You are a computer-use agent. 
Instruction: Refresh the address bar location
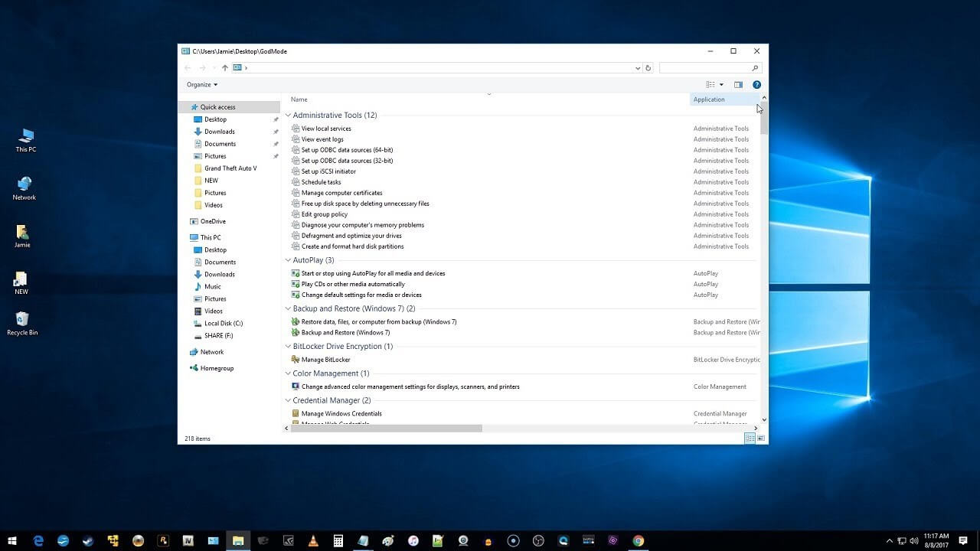pos(648,68)
